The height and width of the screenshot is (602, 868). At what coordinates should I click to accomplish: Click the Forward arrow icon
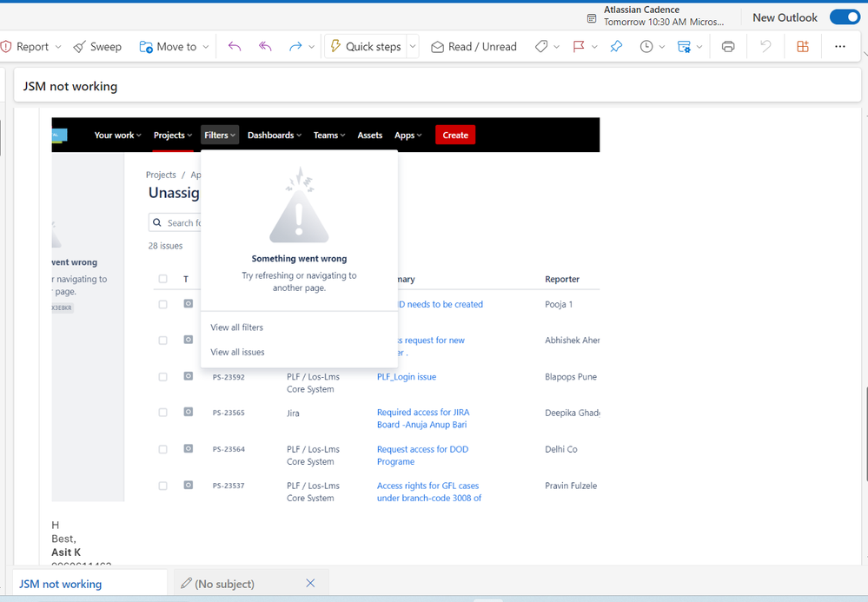(295, 47)
